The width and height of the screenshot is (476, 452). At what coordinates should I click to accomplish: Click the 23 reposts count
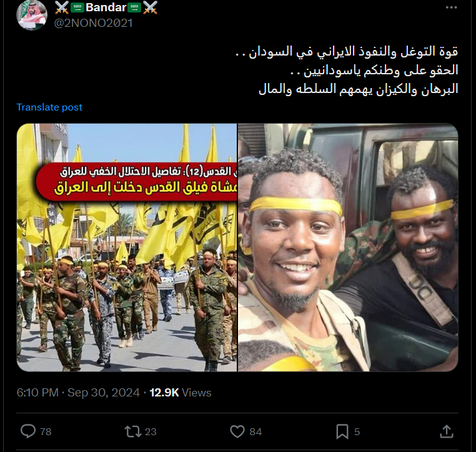pyautogui.click(x=151, y=431)
